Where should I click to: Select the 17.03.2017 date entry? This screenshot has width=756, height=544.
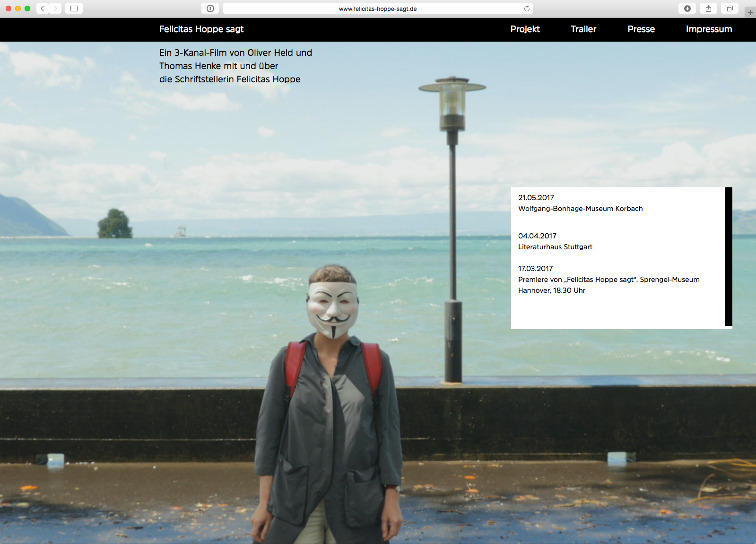pos(535,269)
